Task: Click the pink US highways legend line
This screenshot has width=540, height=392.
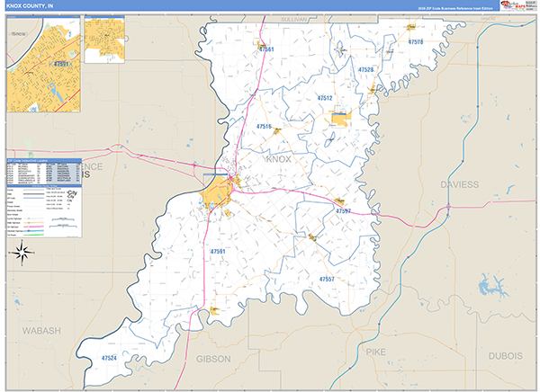Action: click(34, 227)
